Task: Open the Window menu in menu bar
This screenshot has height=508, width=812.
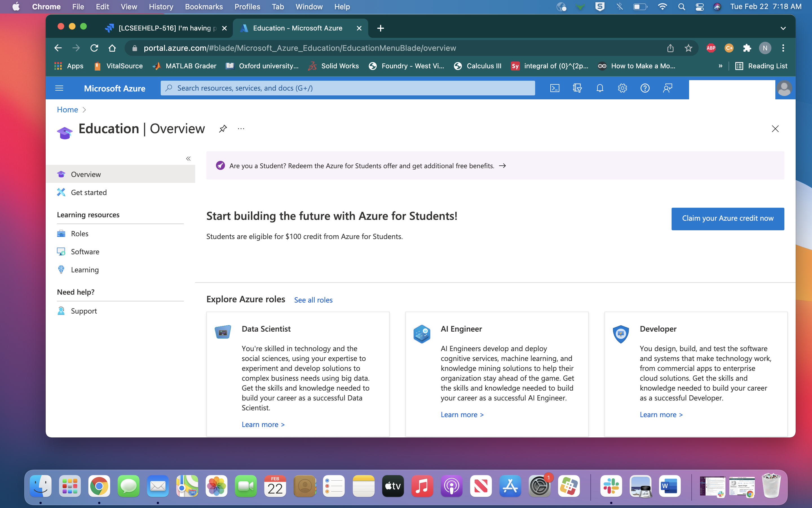Action: [309, 7]
